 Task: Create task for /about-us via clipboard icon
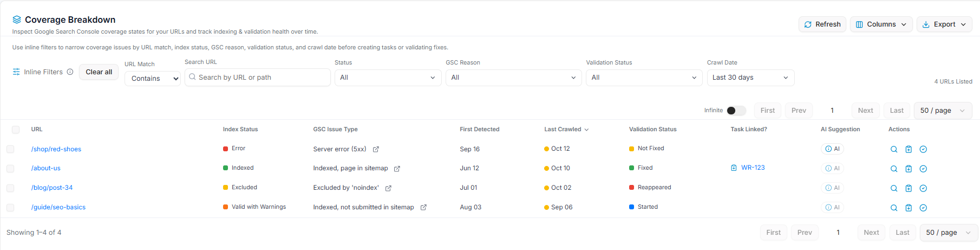[x=909, y=169]
